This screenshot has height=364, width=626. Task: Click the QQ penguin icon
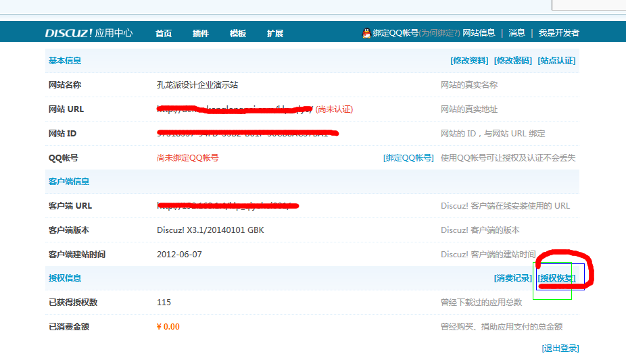pyautogui.click(x=366, y=33)
